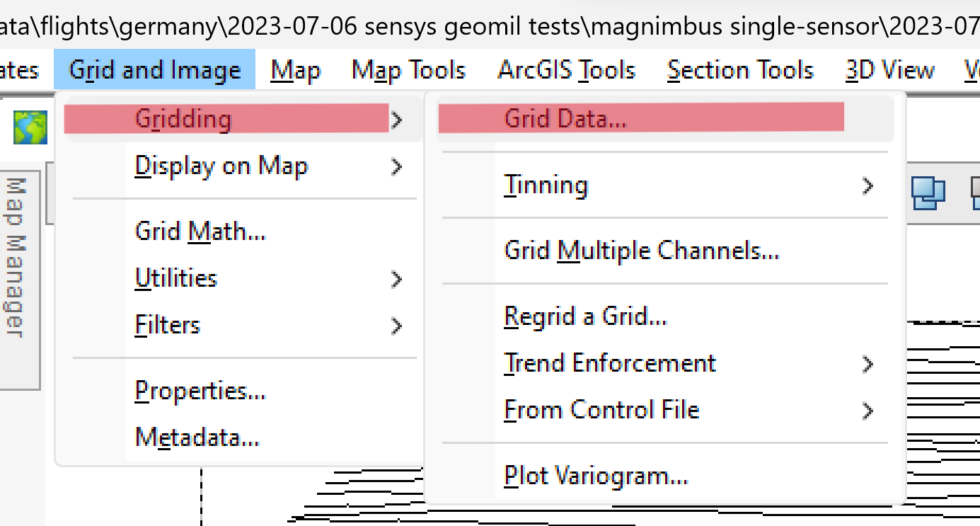
Task: Open the Map Tools menu
Action: pyautogui.click(x=408, y=69)
